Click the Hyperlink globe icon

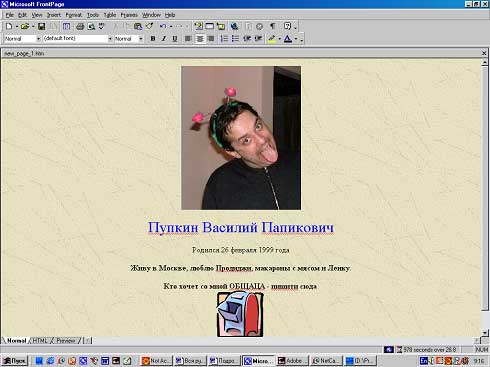point(234,26)
